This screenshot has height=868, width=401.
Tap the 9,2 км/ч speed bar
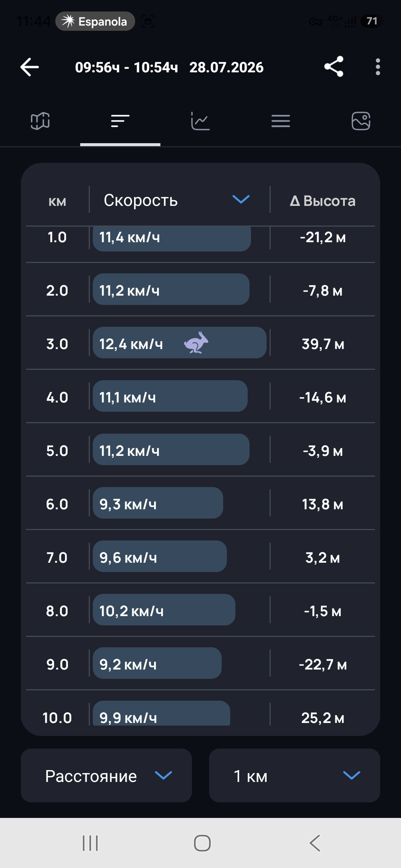pos(157,663)
